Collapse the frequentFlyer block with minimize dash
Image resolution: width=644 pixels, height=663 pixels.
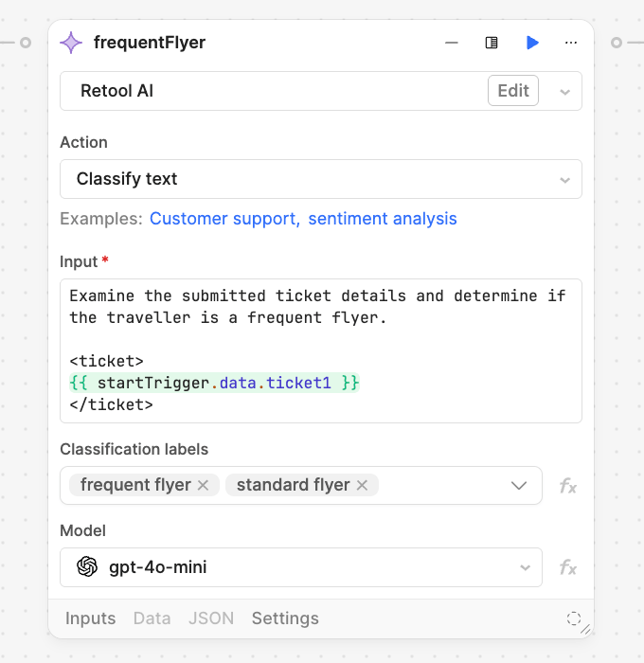452,43
